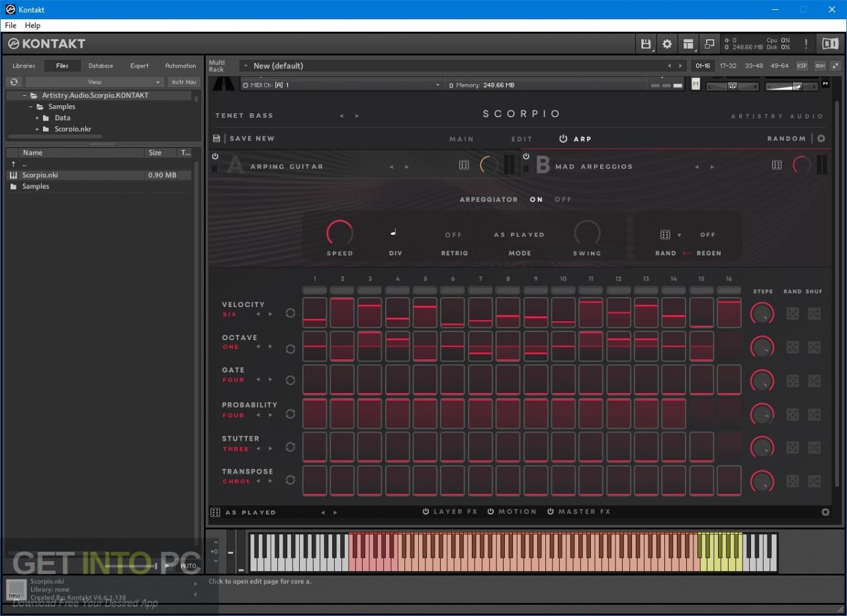The image size is (847, 616).
Task: Select next TENET BASS preset arrow
Action: [357, 116]
